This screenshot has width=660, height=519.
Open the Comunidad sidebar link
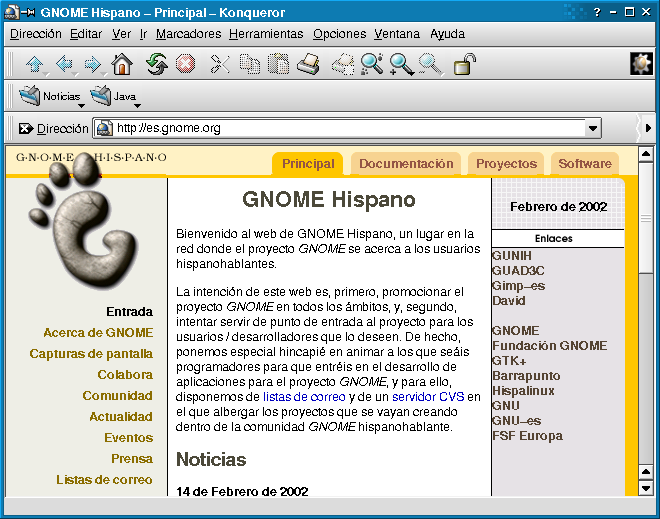click(117, 396)
